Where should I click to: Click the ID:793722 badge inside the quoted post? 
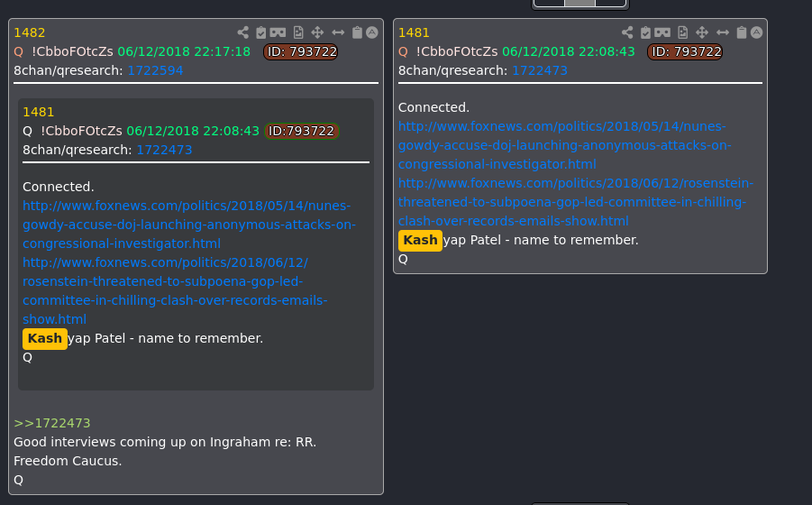point(301,131)
